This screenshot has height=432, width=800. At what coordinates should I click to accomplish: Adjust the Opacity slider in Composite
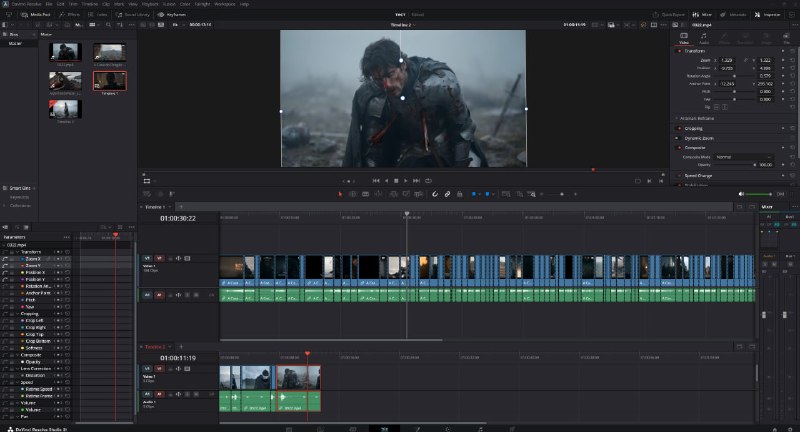coord(735,165)
